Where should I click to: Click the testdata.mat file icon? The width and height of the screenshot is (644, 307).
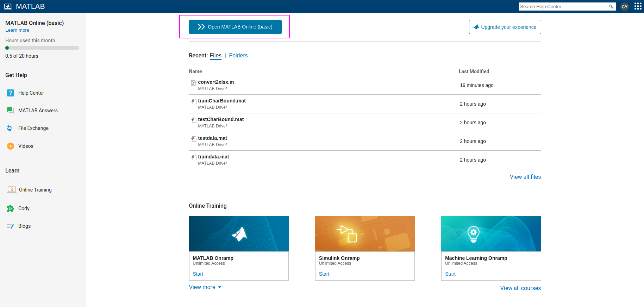point(193,139)
